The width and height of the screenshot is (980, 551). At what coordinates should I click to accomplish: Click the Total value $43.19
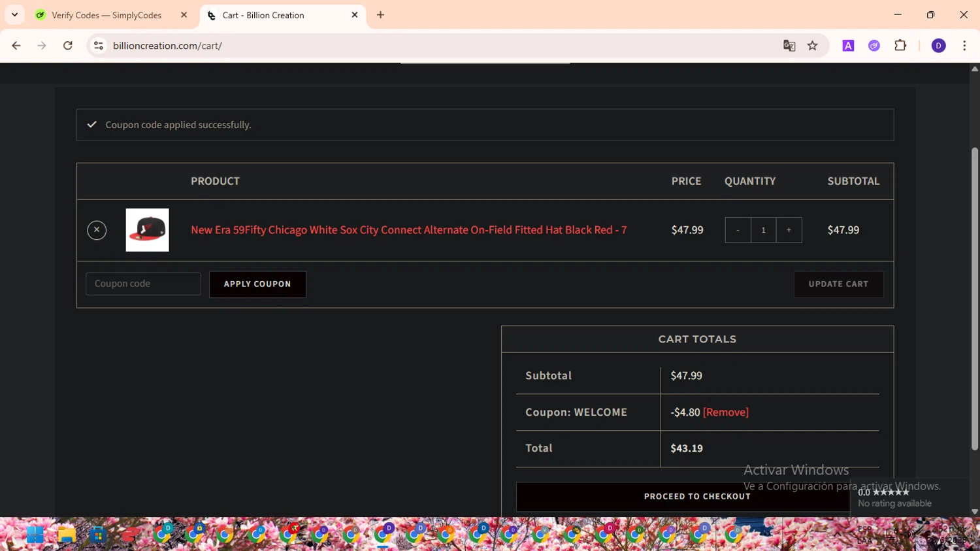(687, 448)
